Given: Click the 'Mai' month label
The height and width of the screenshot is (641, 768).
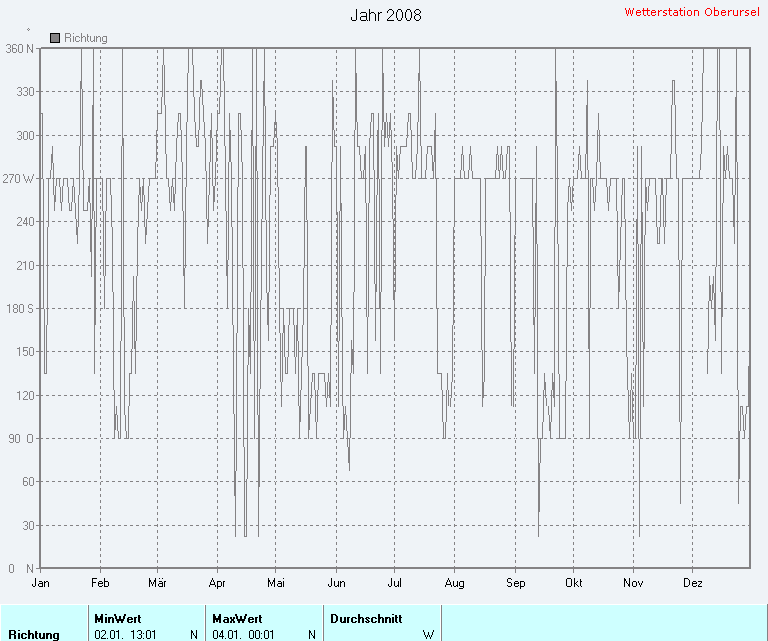Looking at the screenshot, I should (x=276, y=583).
